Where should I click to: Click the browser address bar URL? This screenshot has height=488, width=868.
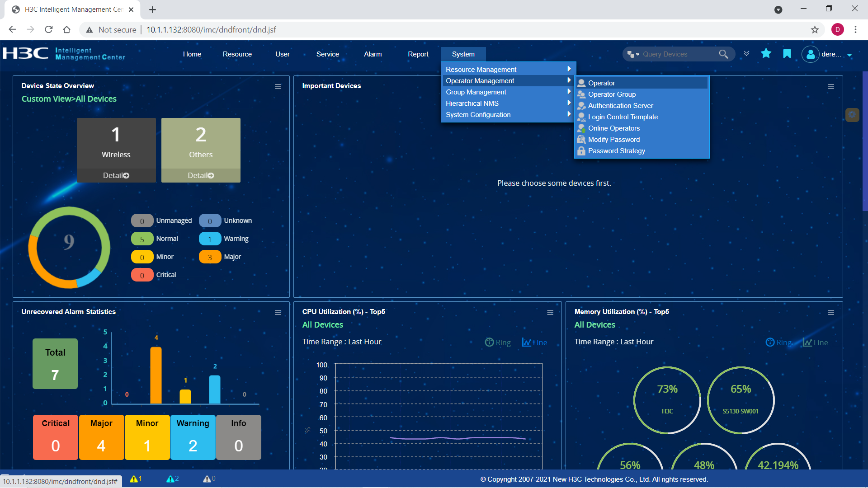pos(211,30)
